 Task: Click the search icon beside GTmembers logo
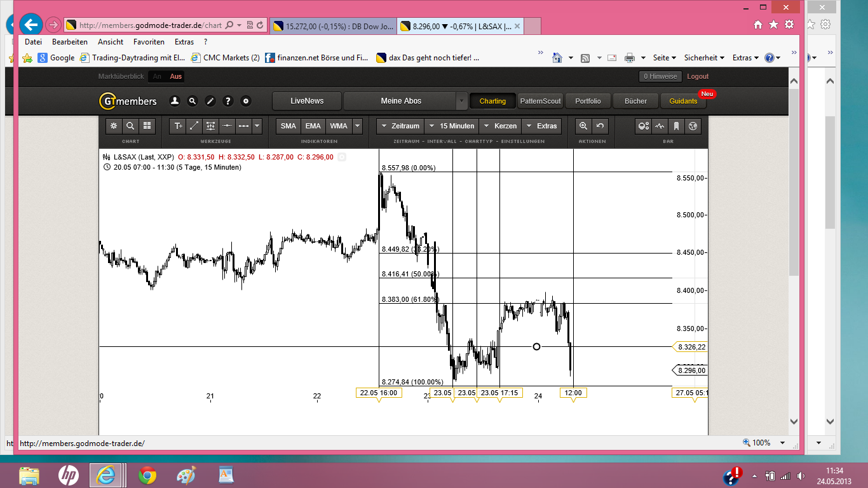(193, 101)
